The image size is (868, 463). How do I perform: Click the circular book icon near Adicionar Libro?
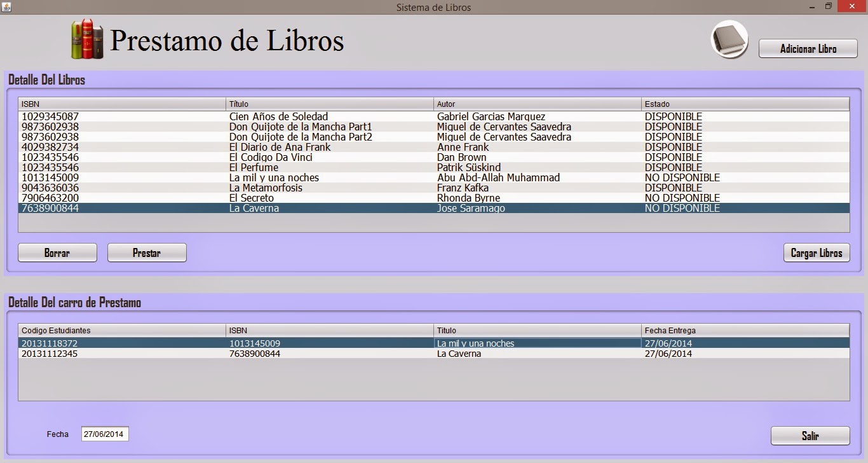click(729, 39)
